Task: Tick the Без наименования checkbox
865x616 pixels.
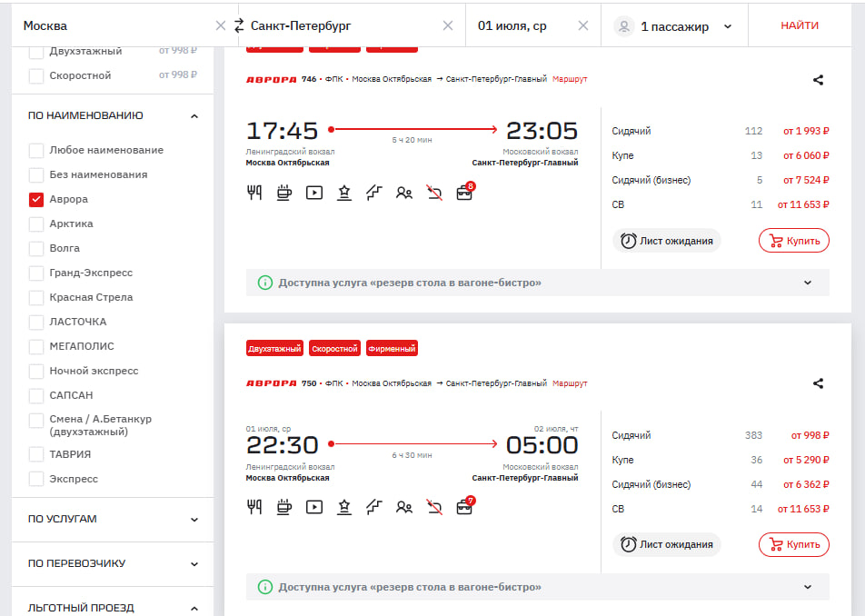Action: point(35,174)
